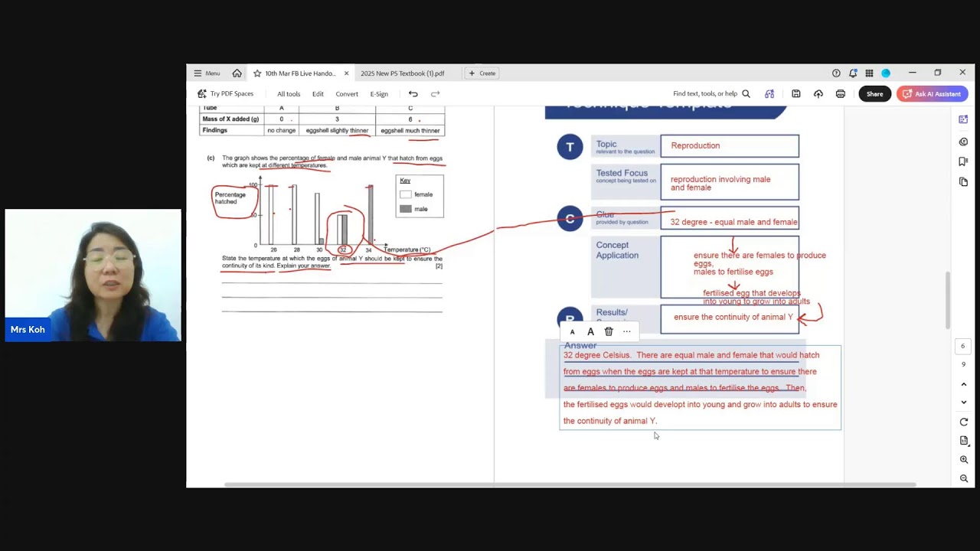
Task: Switch to 10th Mar FB Live Handout tab
Action: (x=300, y=73)
